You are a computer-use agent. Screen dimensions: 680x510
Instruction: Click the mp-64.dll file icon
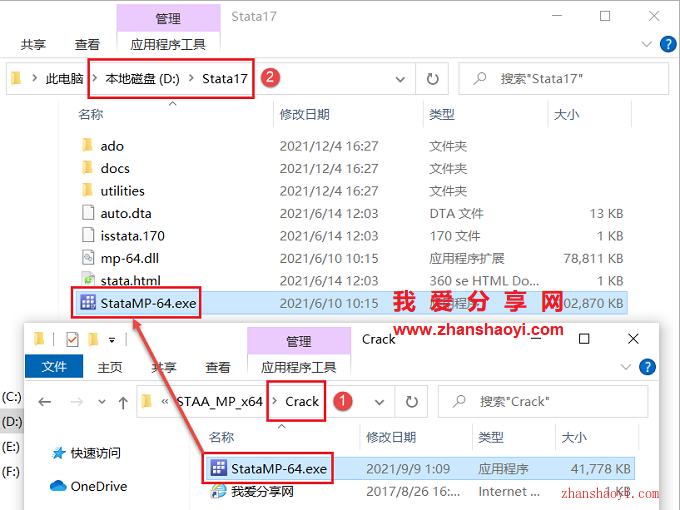tap(88, 258)
